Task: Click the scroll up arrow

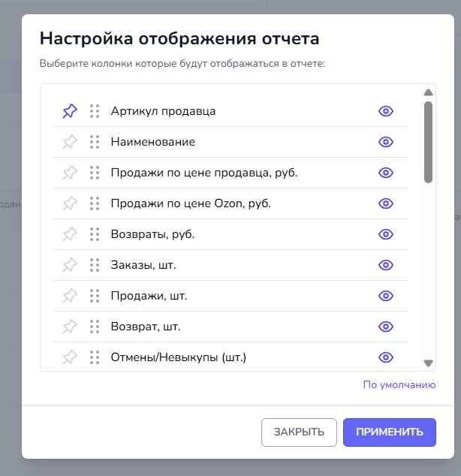Action: coord(428,92)
